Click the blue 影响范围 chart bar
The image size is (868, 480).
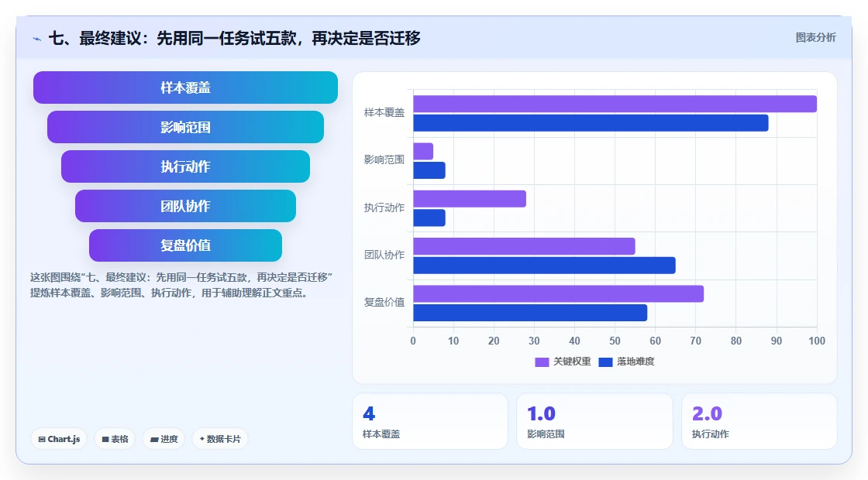[x=429, y=170]
